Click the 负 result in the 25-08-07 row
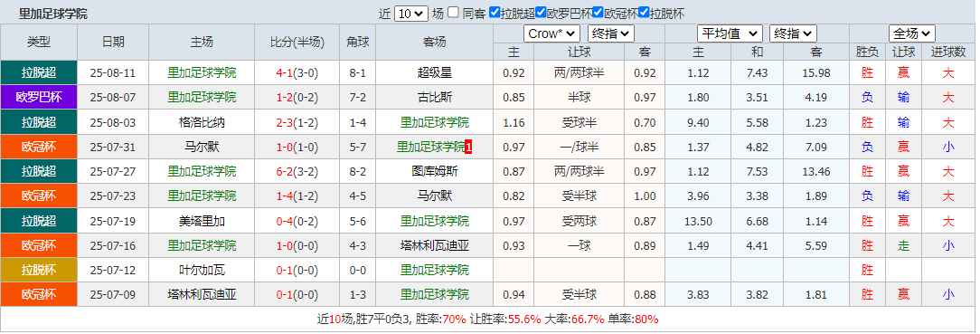Screen dimensions: 980x334 867,98
